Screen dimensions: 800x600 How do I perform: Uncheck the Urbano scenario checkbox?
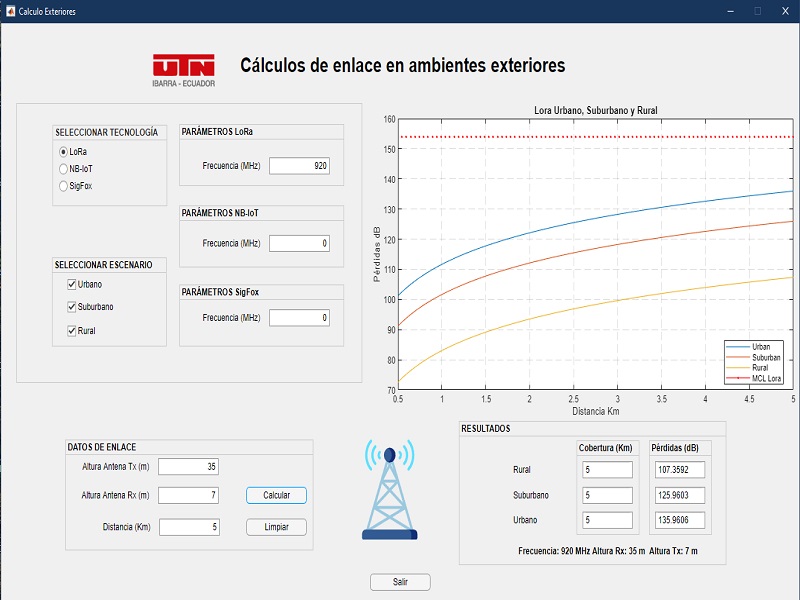pyautogui.click(x=72, y=285)
